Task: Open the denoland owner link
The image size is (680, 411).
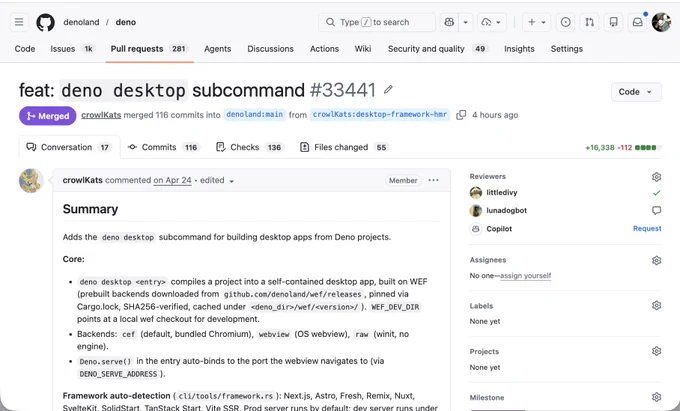Action: 81,22
